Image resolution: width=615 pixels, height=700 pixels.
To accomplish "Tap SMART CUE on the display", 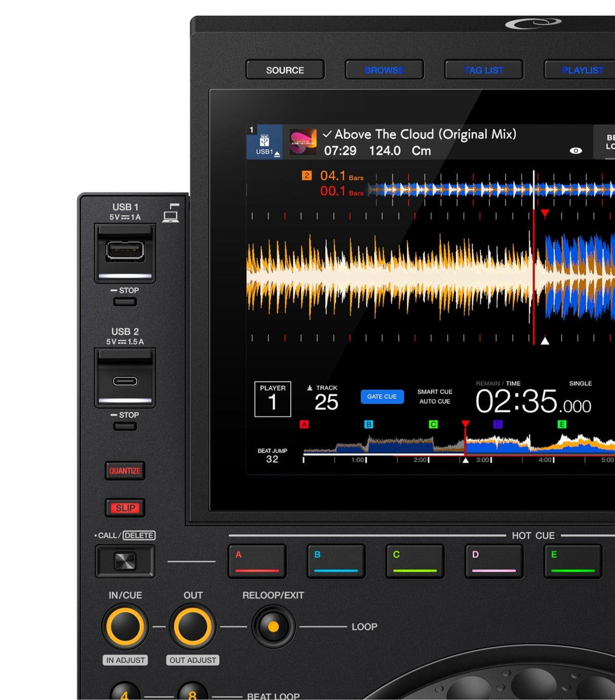I will tap(434, 391).
